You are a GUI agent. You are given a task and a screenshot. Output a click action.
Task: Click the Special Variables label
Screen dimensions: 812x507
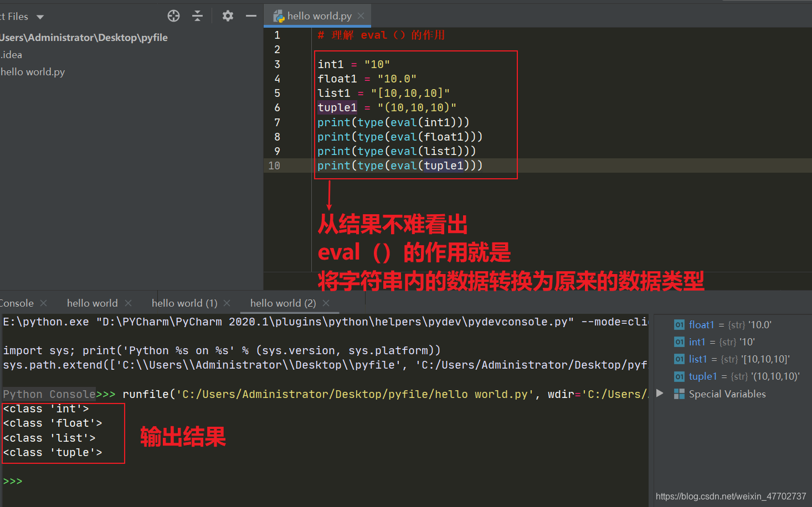click(727, 394)
